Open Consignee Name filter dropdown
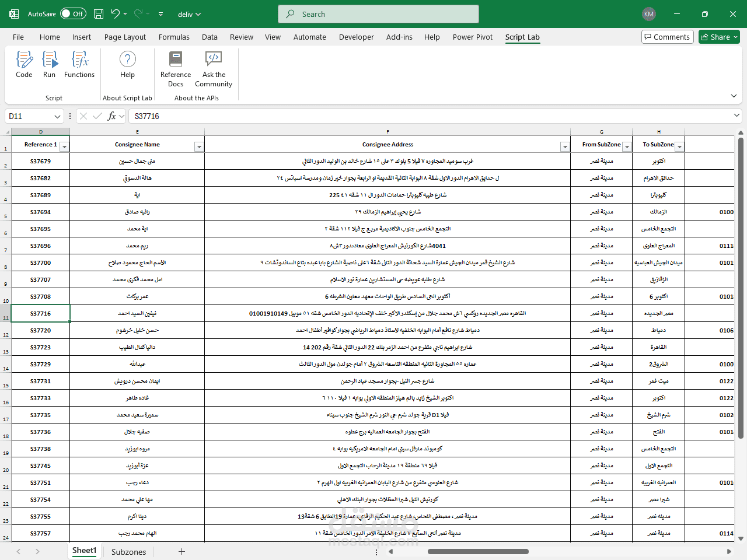Image resolution: width=747 pixels, height=560 pixels. click(x=199, y=147)
